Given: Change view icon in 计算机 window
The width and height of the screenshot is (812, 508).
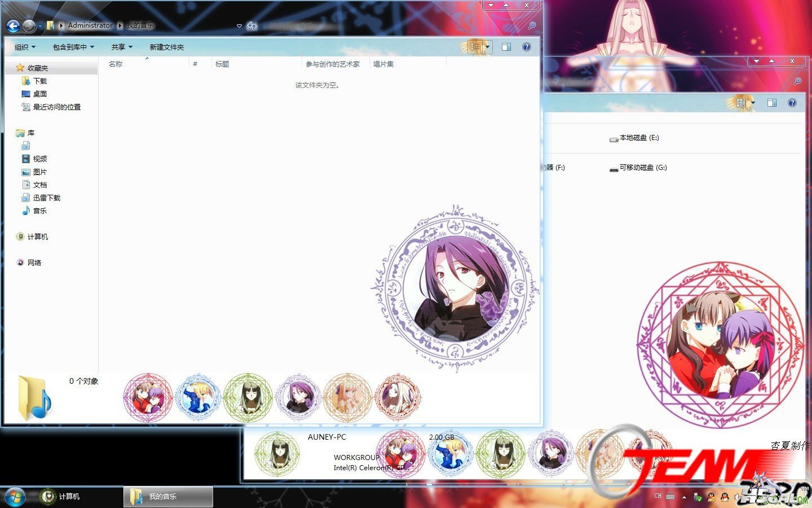Looking at the screenshot, I should [741, 103].
